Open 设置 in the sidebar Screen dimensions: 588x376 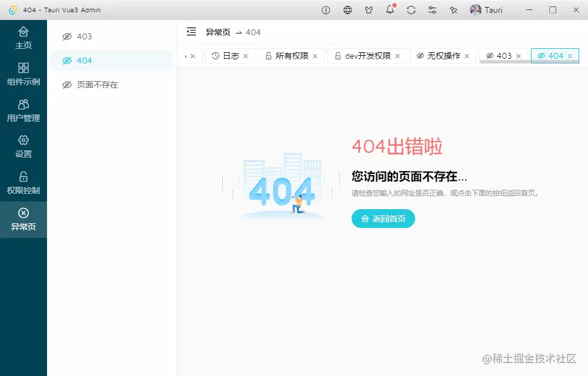click(24, 147)
